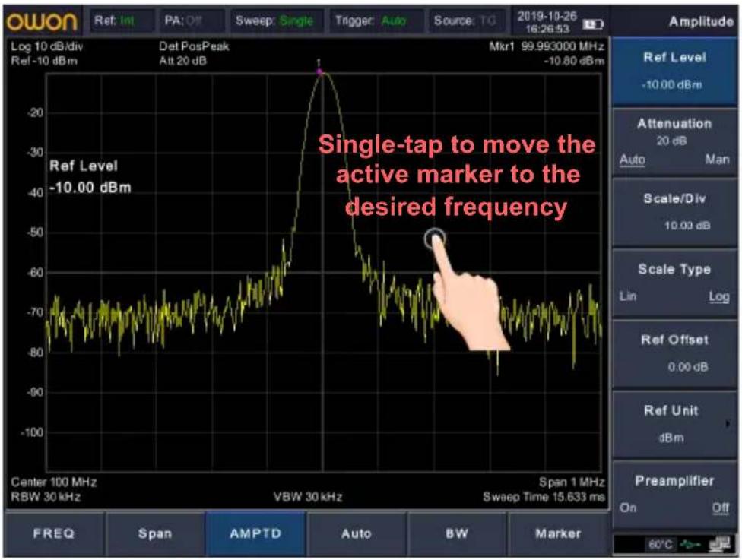Click the Sweep Time 15.633 ms label
The image size is (742, 560).
544,497
